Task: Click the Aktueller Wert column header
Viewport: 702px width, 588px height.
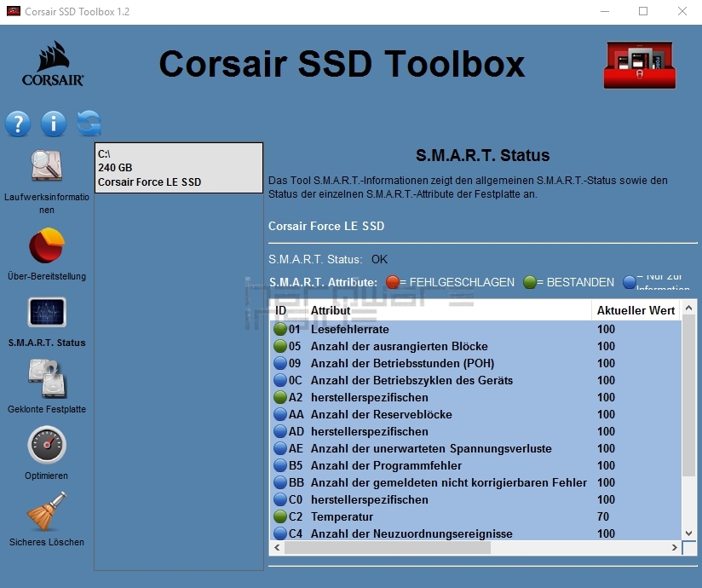Action: pyautogui.click(x=636, y=310)
